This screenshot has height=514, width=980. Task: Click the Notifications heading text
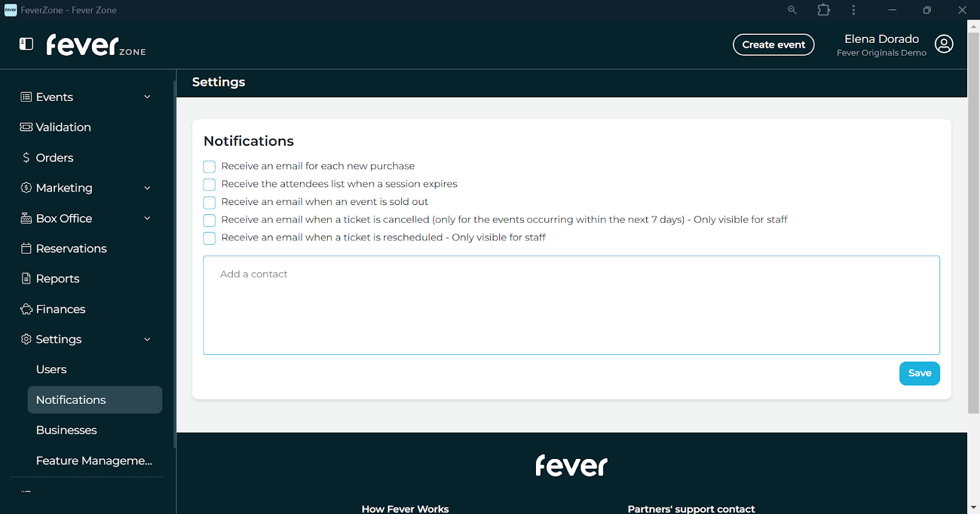pos(249,141)
